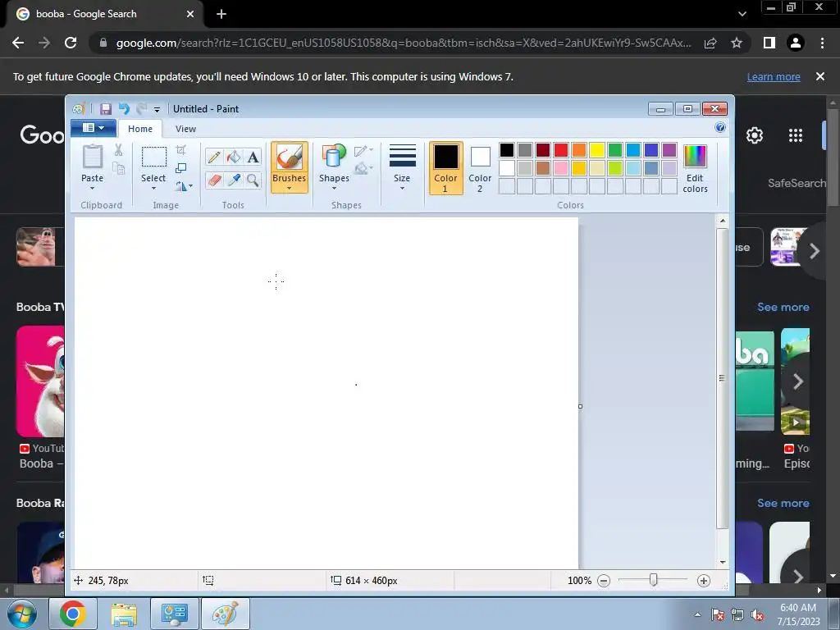Switch to the View ribbon tab

click(x=185, y=129)
